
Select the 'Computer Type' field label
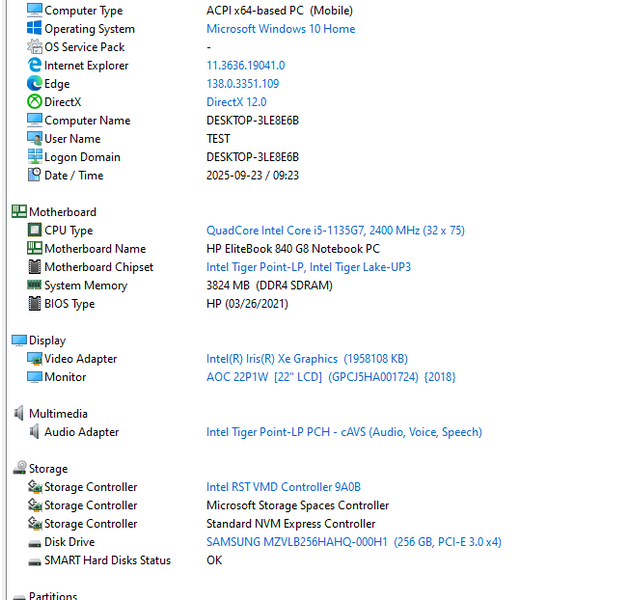[83, 10]
